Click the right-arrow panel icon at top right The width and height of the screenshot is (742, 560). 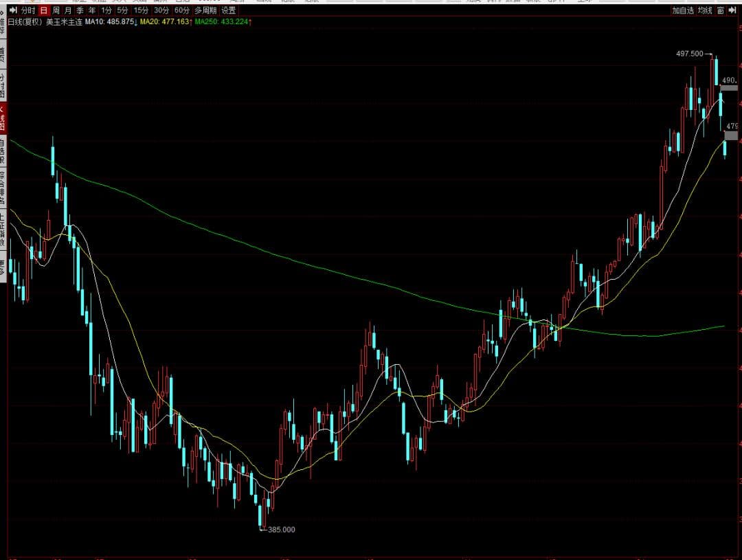(x=732, y=10)
